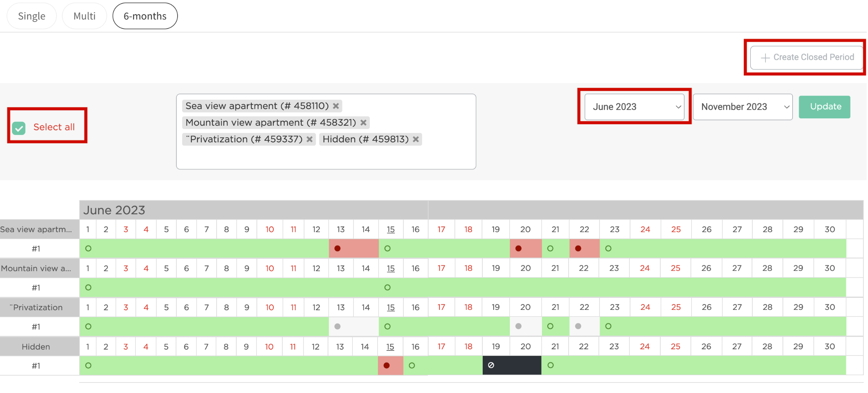Image resolution: width=868 pixels, height=393 pixels.
Task: Click the Sea view apartment booked dot on 13
Action: (337, 248)
